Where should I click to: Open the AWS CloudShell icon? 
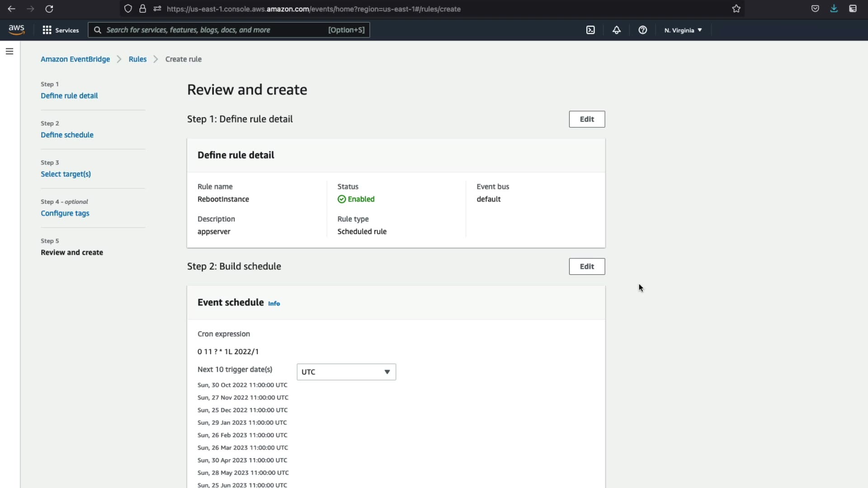[x=590, y=30]
